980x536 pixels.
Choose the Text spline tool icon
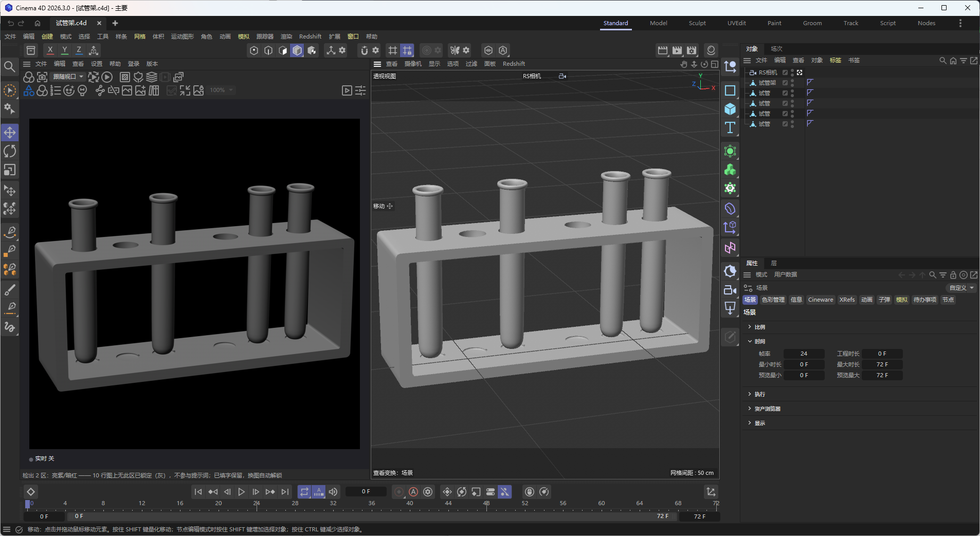point(730,127)
